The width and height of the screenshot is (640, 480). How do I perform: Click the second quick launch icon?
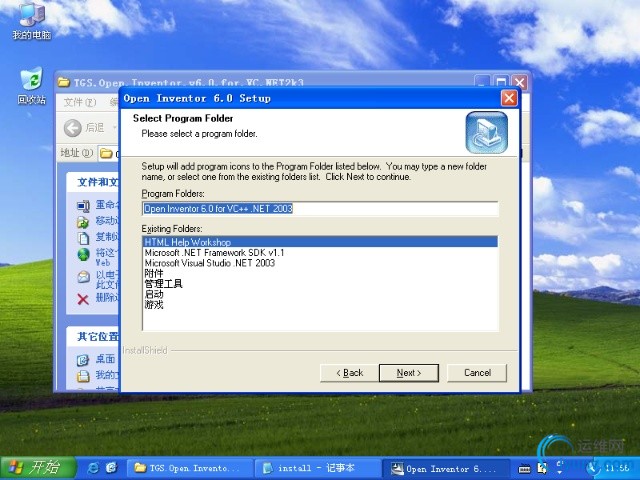pyautogui.click(x=111, y=468)
